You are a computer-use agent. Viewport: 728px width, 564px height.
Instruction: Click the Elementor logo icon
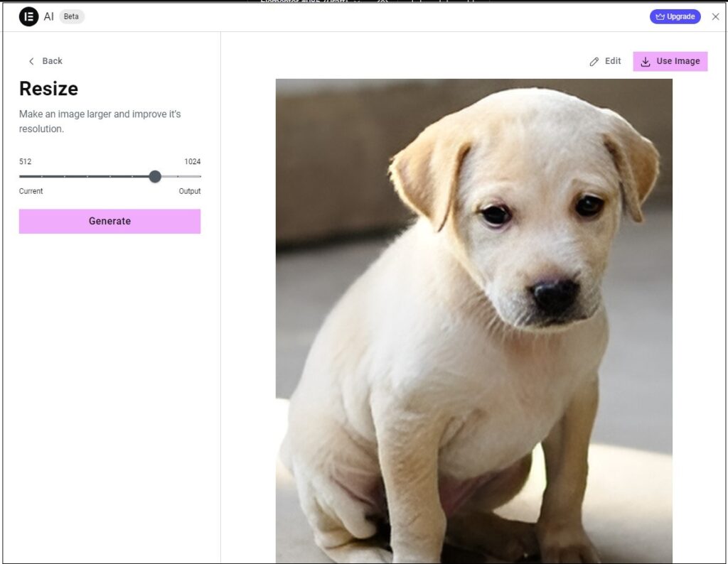tap(28, 17)
